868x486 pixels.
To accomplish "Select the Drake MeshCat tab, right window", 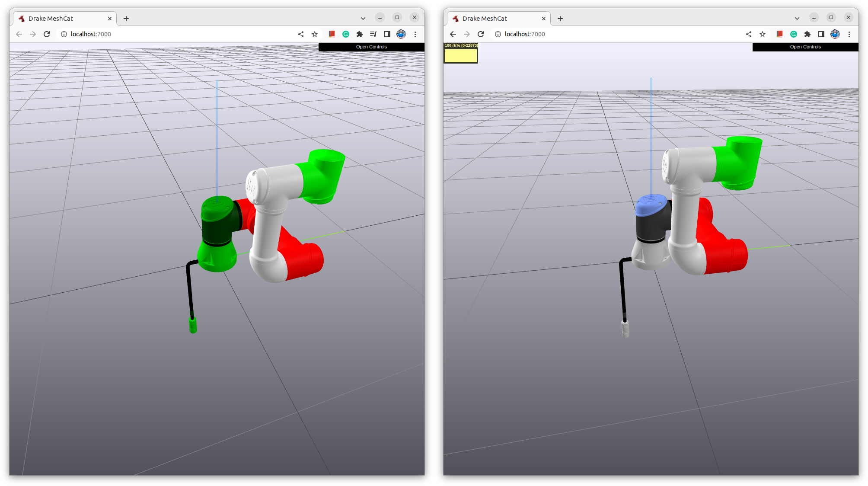I will pos(495,18).
